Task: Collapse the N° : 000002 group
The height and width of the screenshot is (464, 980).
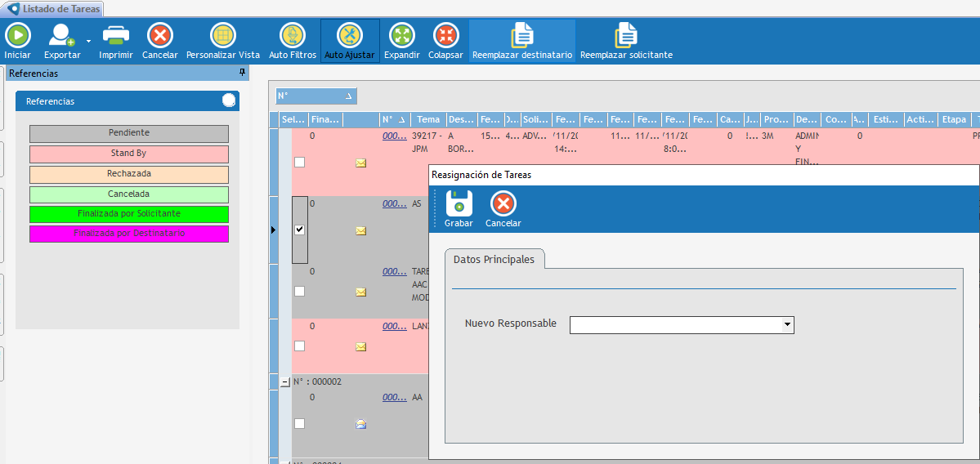Action: pyautogui.click(x=285, y=381)
